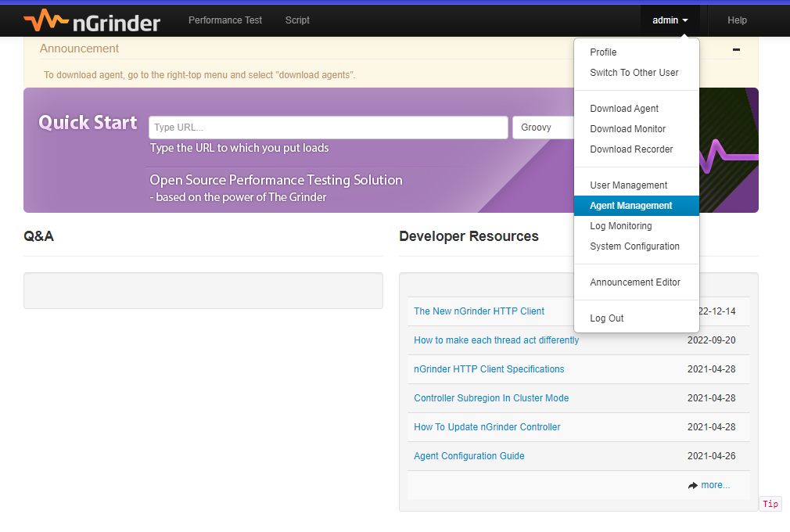Select Download Recorder menu entry
The width and height of the screenshot is (790, 532).
click(637, 149)
